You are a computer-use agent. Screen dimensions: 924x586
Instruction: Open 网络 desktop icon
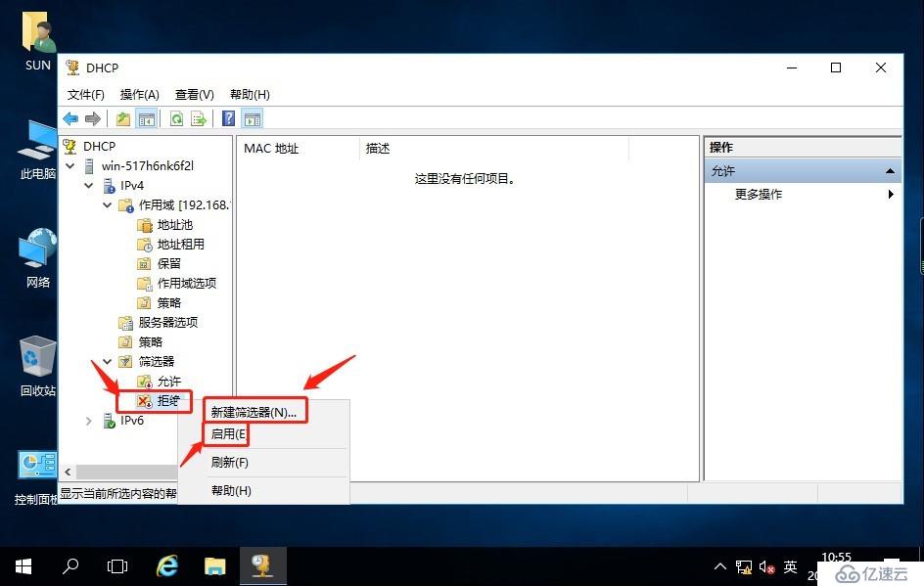tap(38, 257)
